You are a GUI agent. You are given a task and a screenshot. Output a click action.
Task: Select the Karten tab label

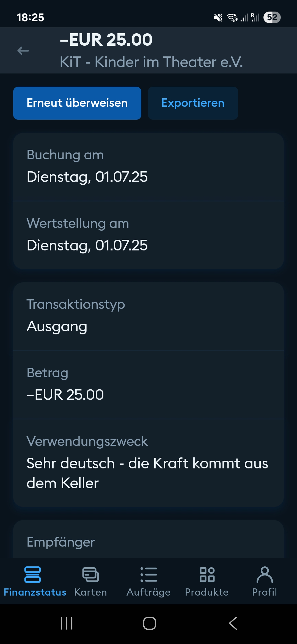coord(90,592)
